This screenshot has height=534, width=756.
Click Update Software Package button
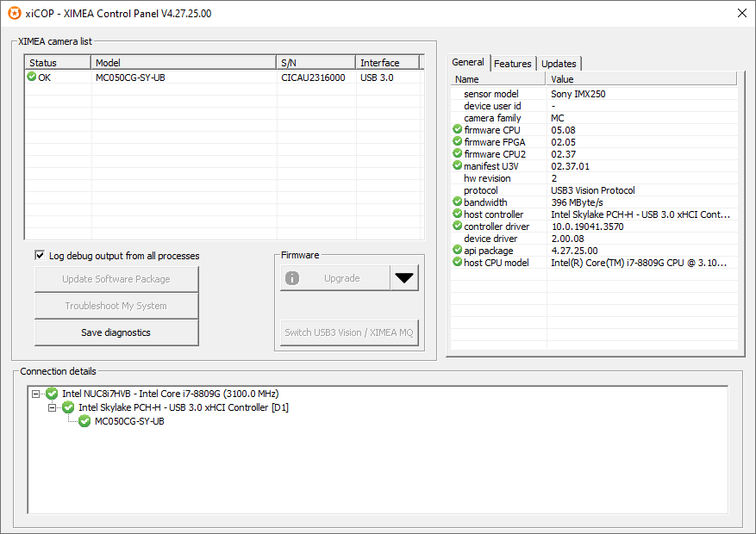click(116, 279)
